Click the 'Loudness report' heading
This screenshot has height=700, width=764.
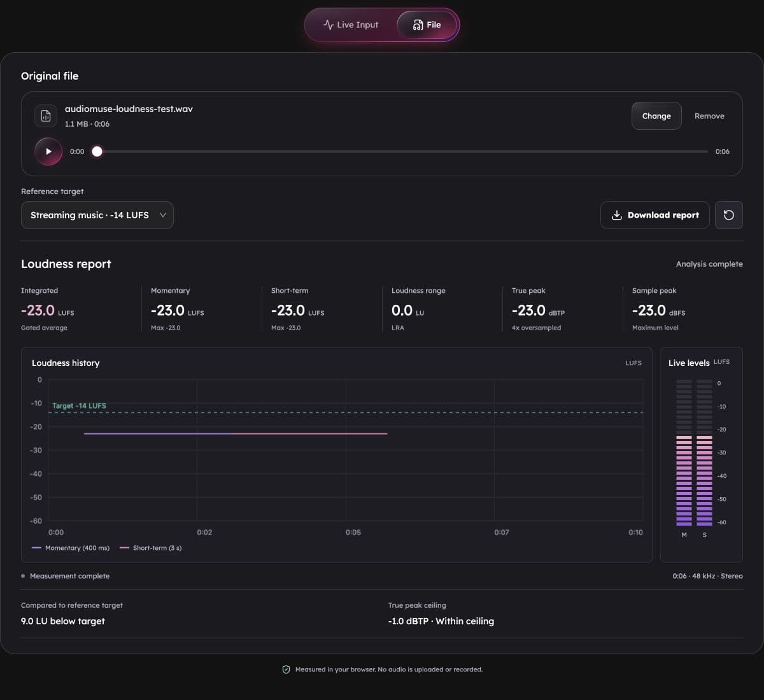(66, 264)
